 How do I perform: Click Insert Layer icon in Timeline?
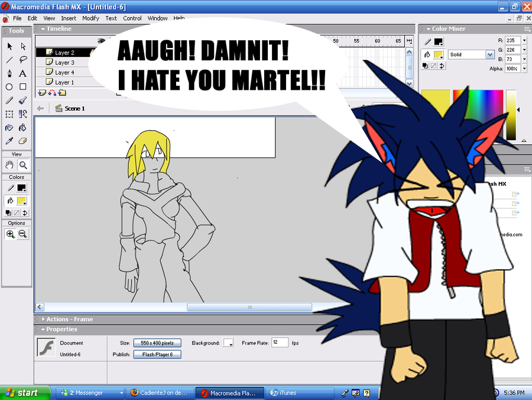[x=42, y=93]
